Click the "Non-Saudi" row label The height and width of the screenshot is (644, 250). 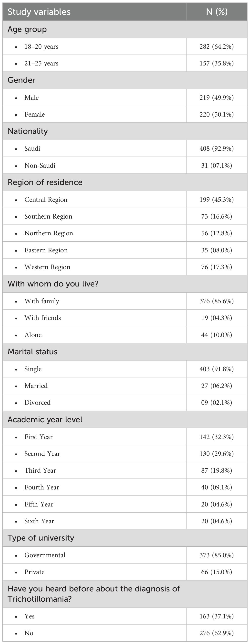click(40, 166)
